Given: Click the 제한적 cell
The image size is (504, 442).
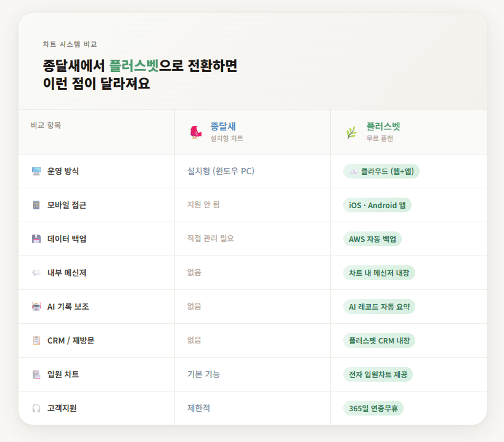Looking at the screenshot, I should pyautogui.click(x=198, y=408).
